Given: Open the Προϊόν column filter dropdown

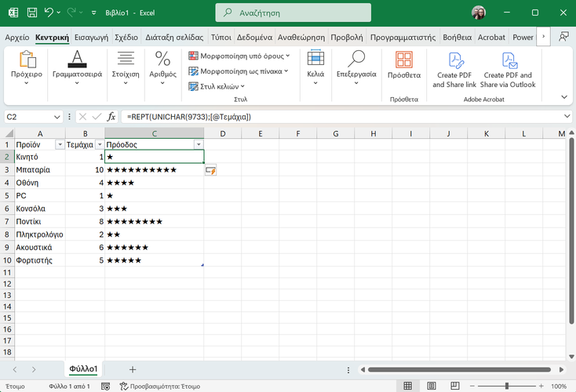Looking at the screenshot, I should (59, 145).
